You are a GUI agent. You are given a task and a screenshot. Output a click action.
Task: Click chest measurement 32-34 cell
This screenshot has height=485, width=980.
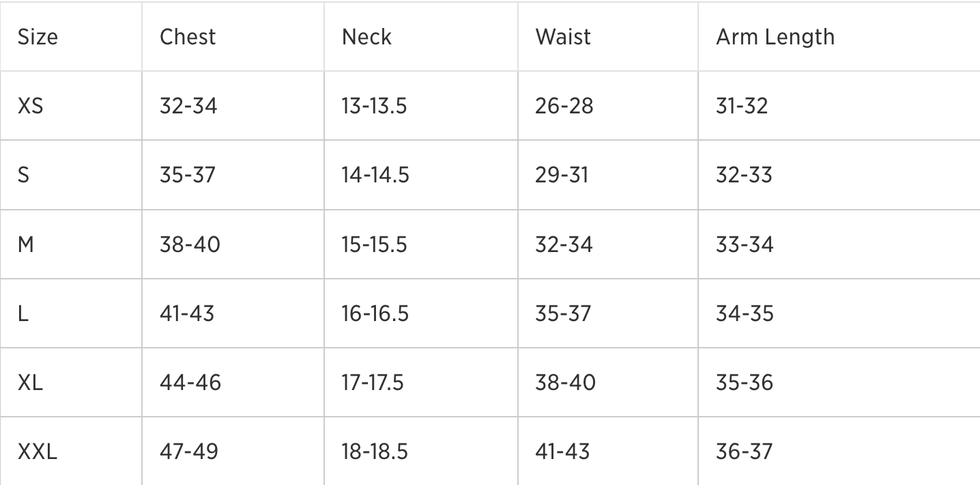188,106
